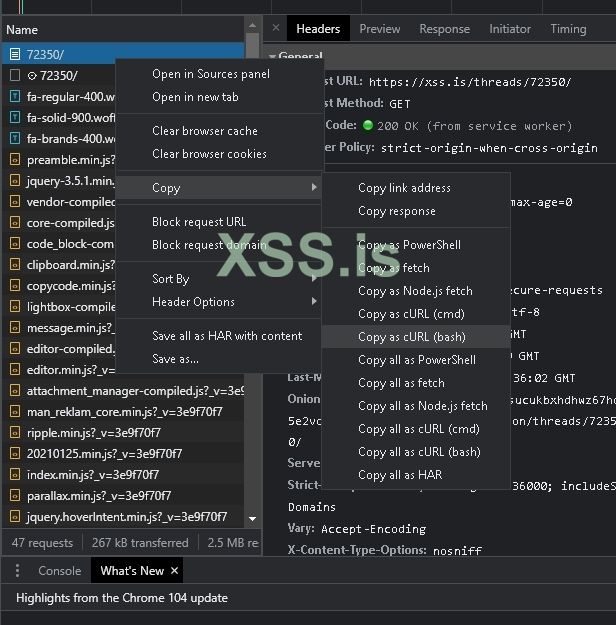Close the What's New drawer tab
This screenshot has height=625, width=616.
tap(174, 570)
